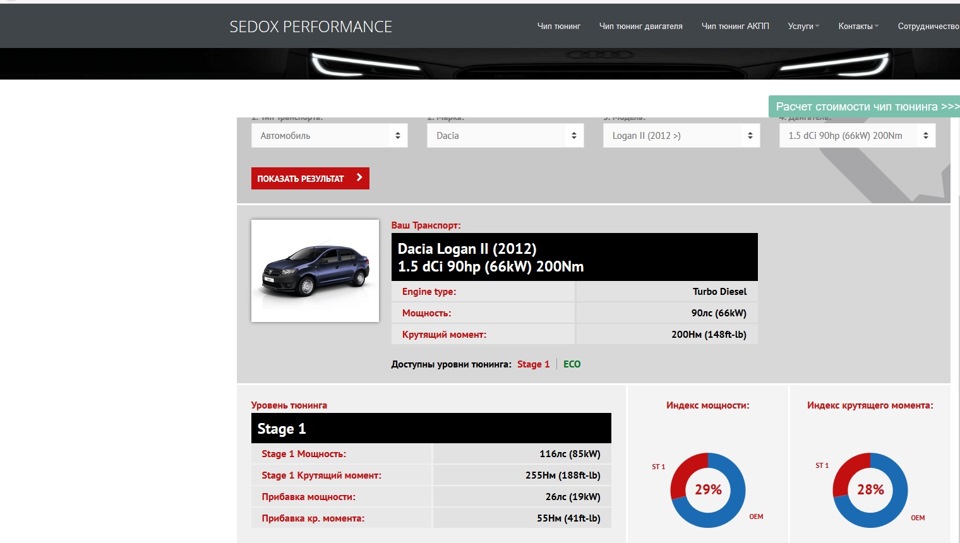This screenshot has height=543, width=960.
Task: Click the ПОКАЗАТЬ РЕЗУЛЬТАТ button
Action: (x=310, y=178)
